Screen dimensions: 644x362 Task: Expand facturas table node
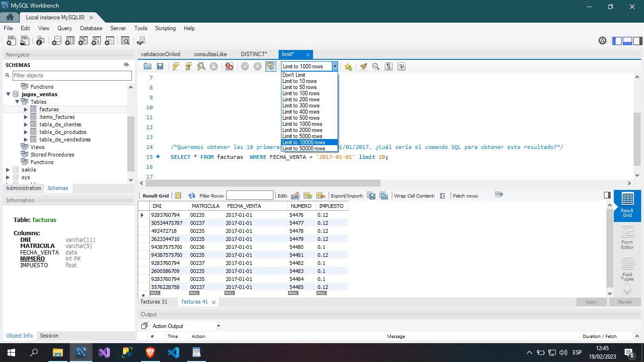tap(26, 109)
